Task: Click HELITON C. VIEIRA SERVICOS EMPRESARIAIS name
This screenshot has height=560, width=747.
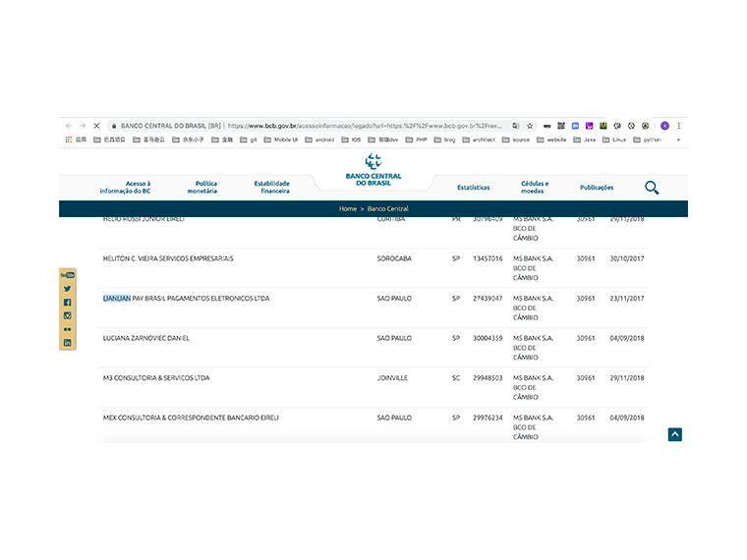Action: (168, 258)
